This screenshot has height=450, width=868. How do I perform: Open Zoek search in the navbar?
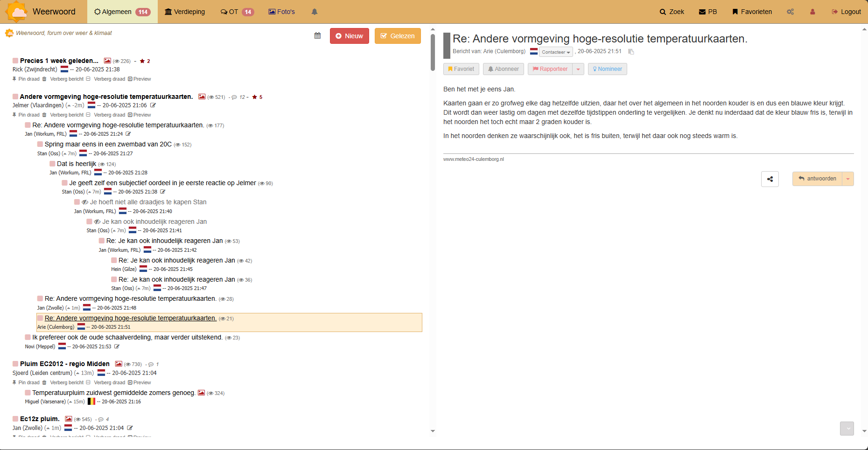pos(672,12)
